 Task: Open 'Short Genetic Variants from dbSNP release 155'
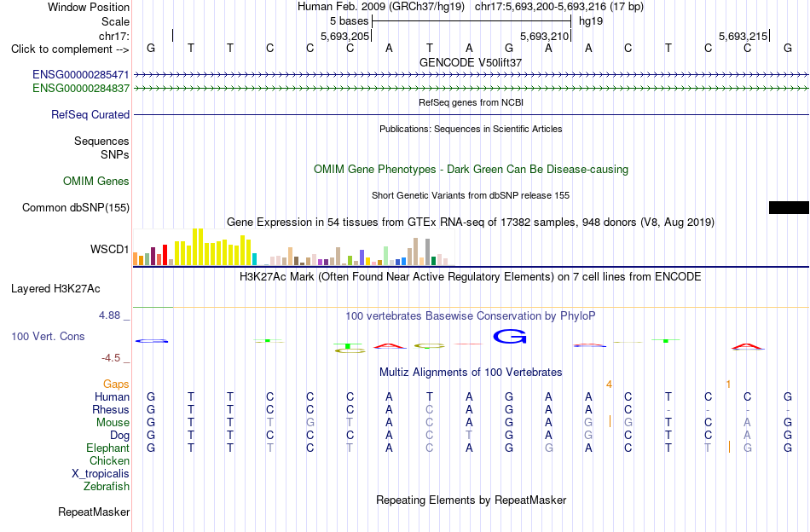coord(471,195)
